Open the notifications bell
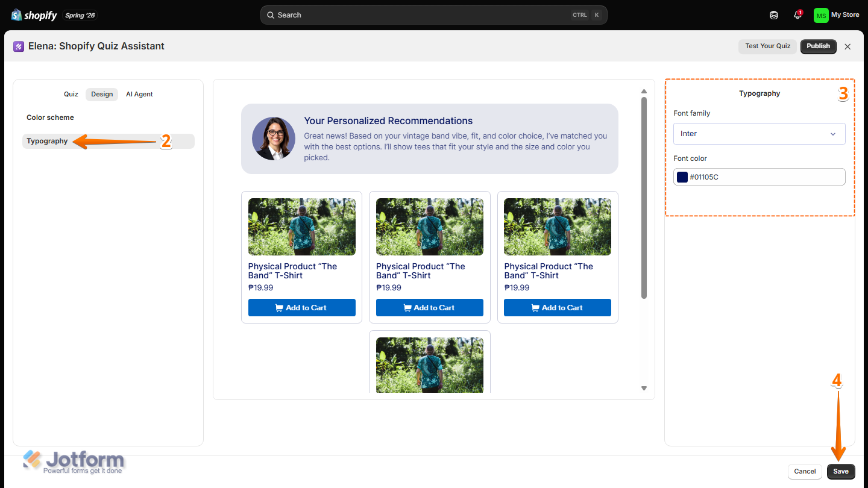Viewport: 868px width, 488px height. pyautogui.click(x=797, y=15)
